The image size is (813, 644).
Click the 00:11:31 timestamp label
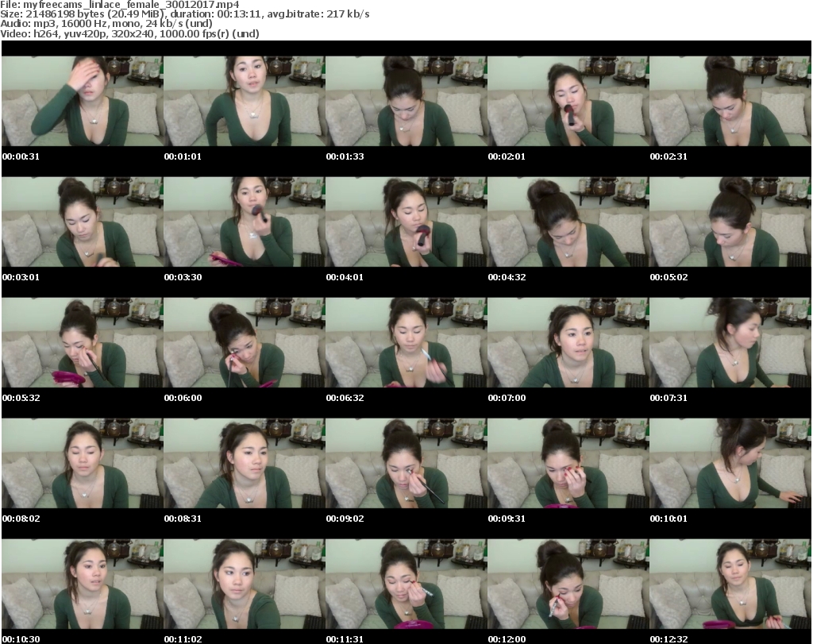click(x=345, y=639)
